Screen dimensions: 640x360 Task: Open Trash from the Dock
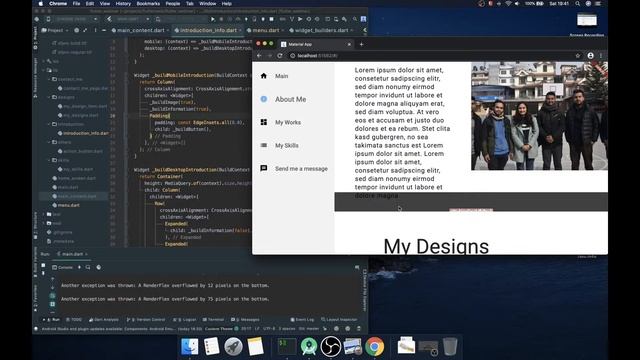450,347
